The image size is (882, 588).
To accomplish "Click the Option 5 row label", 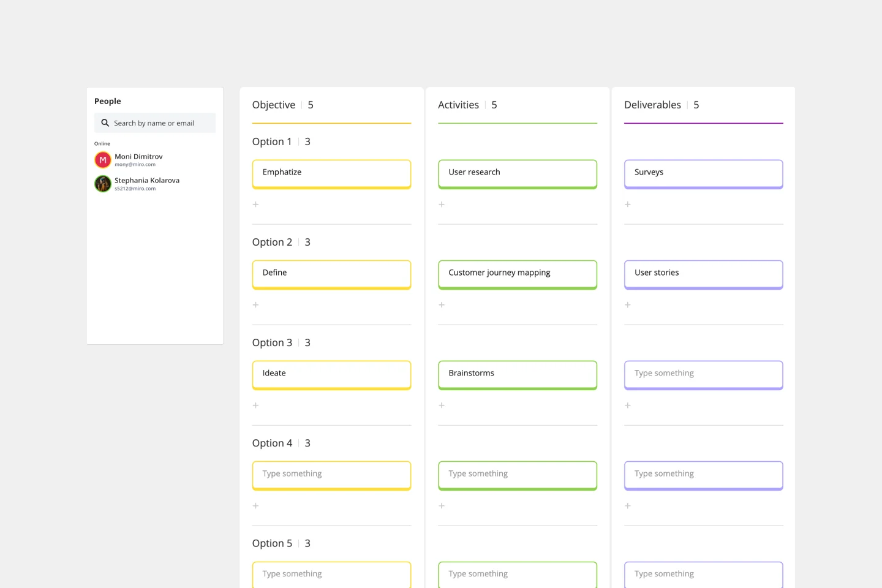I will [x=272, y=543].
